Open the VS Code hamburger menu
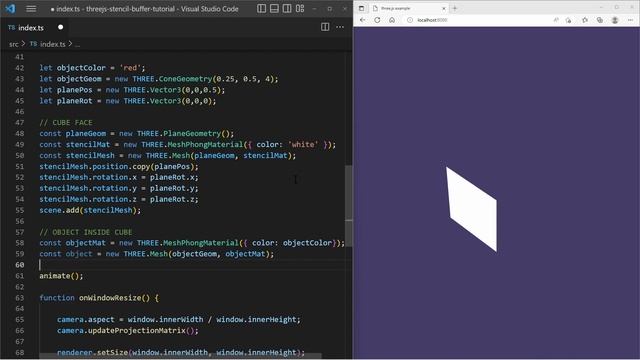 [31, 9]
